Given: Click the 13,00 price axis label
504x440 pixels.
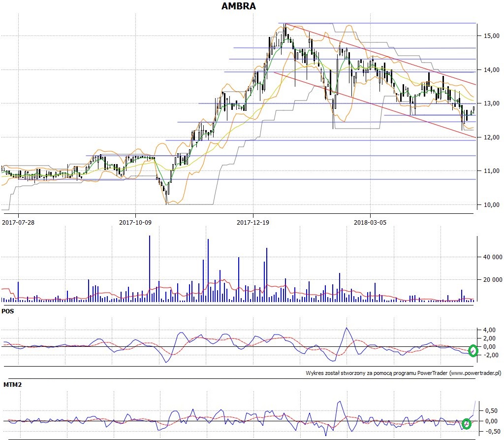Looking at the screenshot, I should [x=492, y=103].
